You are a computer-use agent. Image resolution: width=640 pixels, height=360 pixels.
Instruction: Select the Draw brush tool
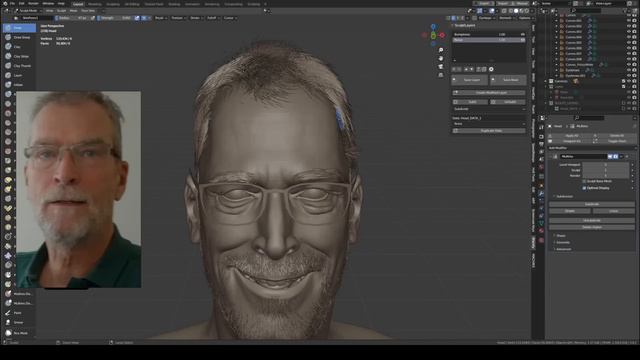tap(19, 28)
